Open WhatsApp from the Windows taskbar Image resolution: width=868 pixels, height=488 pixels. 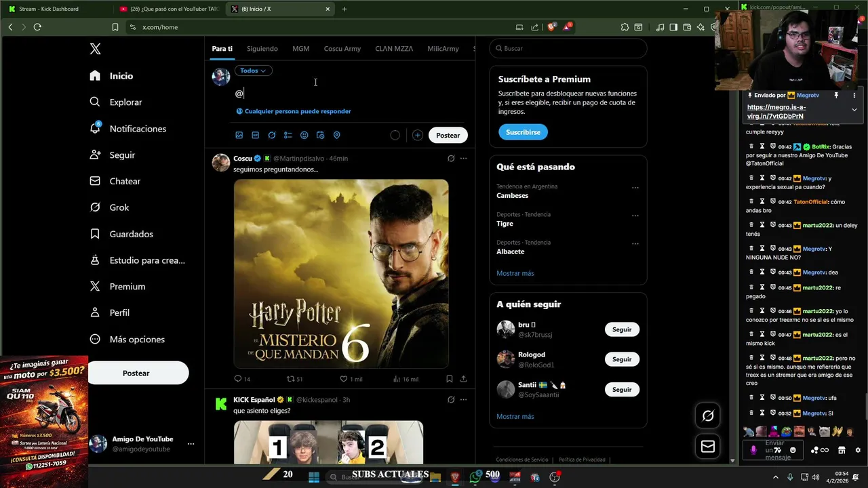475,477
